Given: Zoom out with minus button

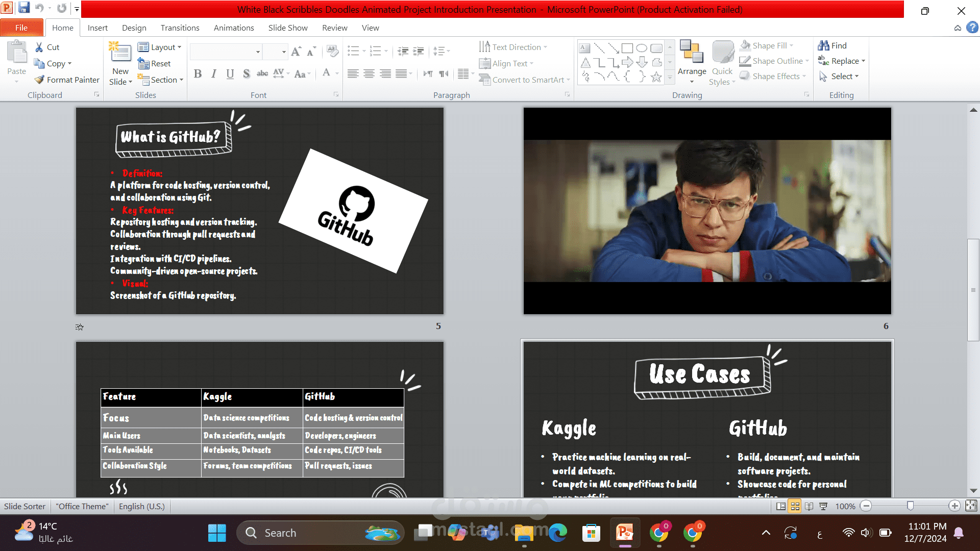Looking at the screenshot, I should (866, 506).
